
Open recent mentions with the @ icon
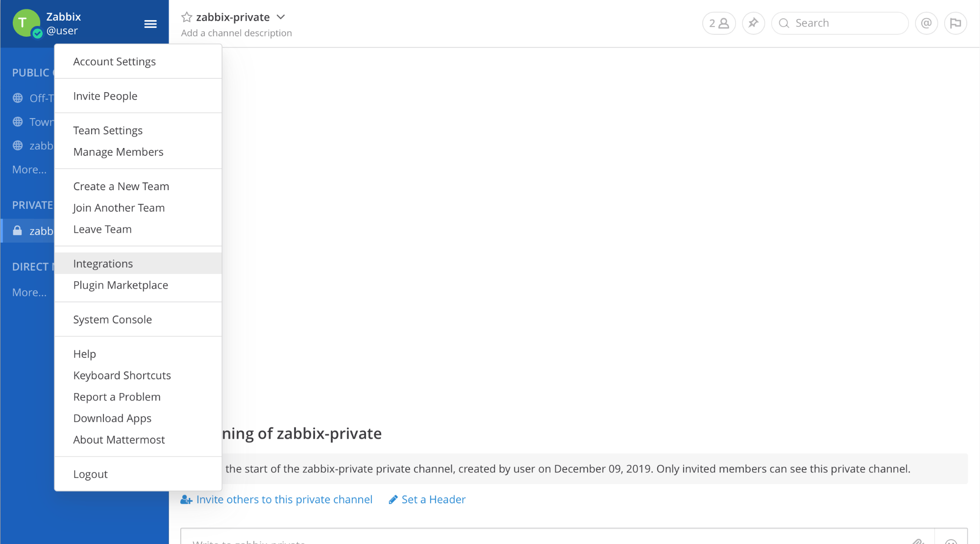click(926, 23)
